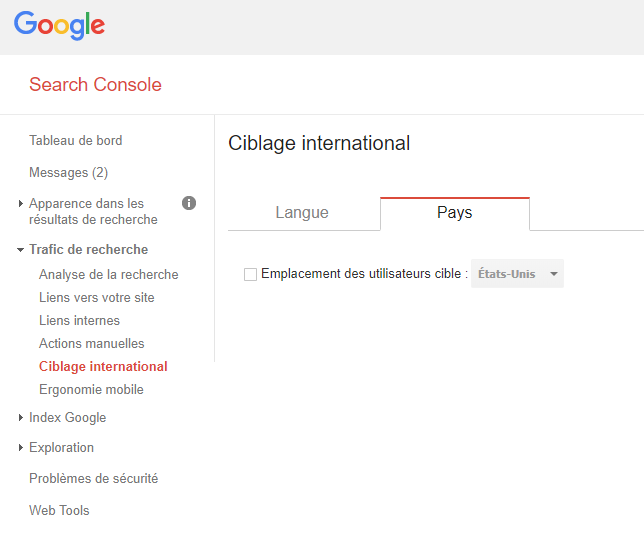The height and width of the screenshot is (551, 644).
Task: Open Web Tools link
Action: 59,511
